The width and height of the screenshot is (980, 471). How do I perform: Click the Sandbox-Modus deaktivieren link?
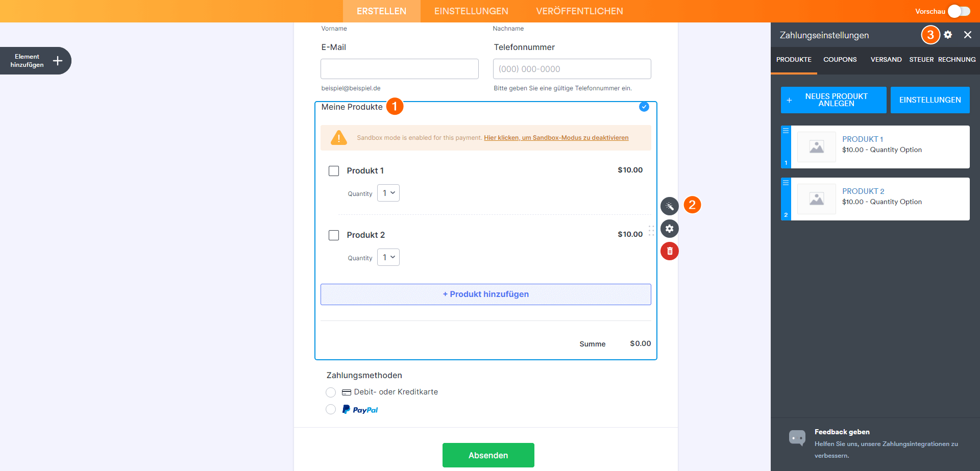[556, 138]
